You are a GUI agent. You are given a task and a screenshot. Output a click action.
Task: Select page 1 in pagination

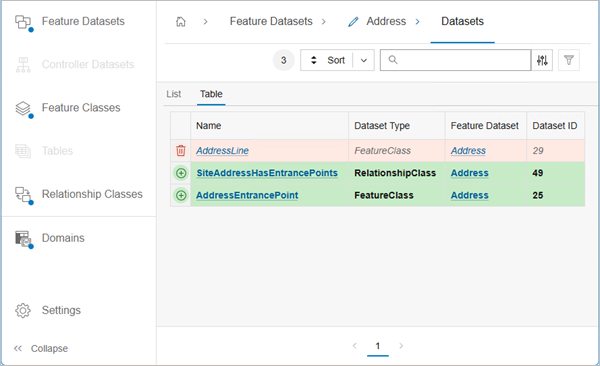pyautogui.click(x=378, y=346)
